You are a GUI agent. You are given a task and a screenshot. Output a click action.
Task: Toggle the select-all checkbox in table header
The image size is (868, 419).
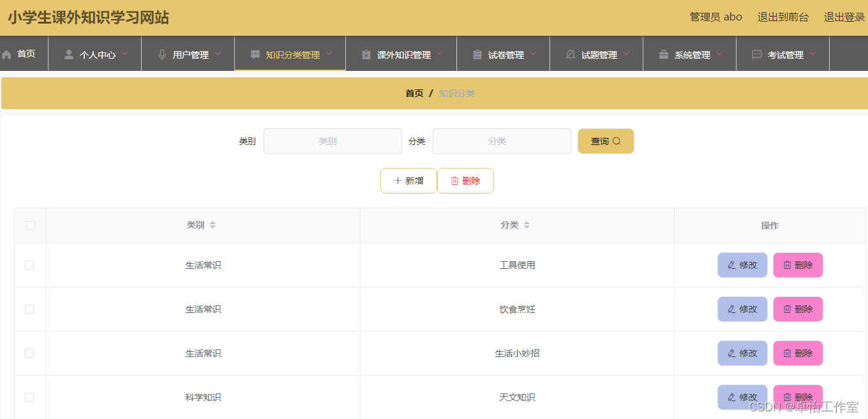(x=31, y=225)
